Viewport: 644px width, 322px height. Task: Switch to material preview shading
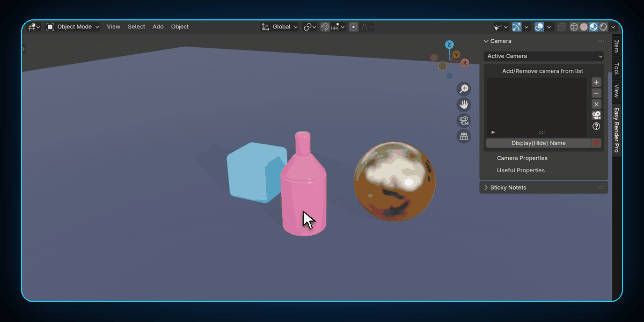[594, 26]
